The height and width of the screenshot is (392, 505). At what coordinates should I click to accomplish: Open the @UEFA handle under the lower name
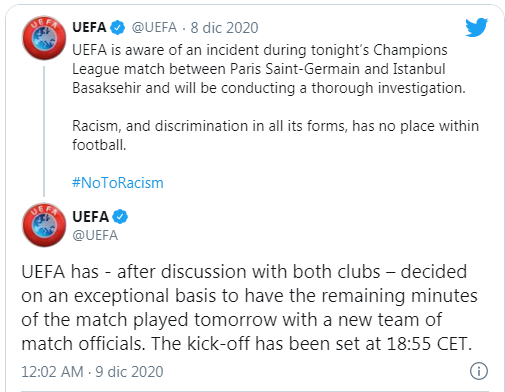[95, 235]
